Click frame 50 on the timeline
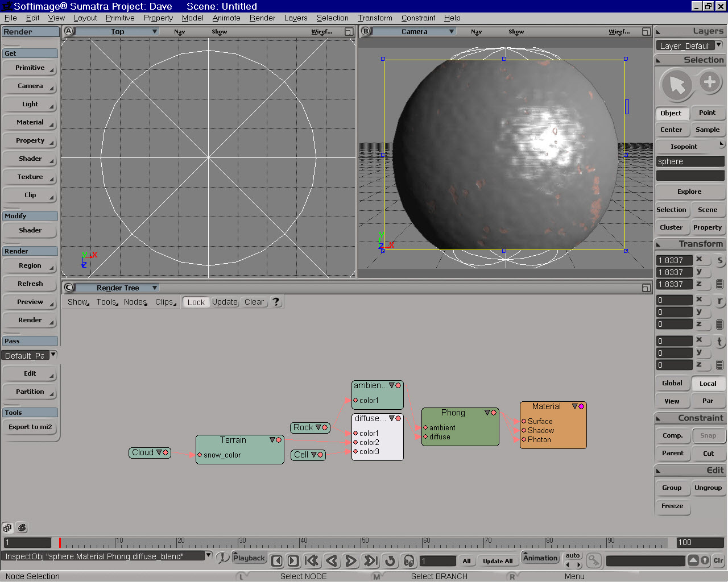The image size is (728, 582). coord(362,543)
